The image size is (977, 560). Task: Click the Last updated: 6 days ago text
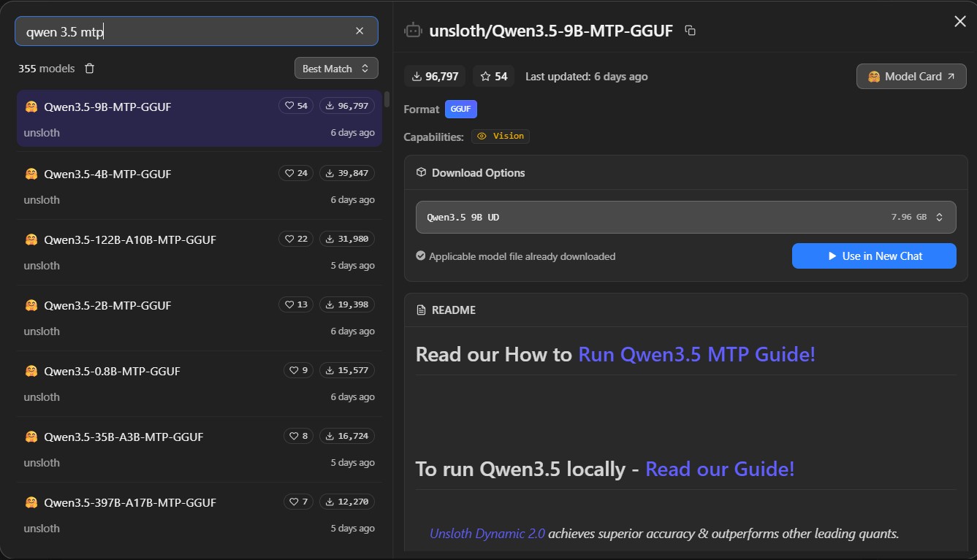tap(586, 76)
